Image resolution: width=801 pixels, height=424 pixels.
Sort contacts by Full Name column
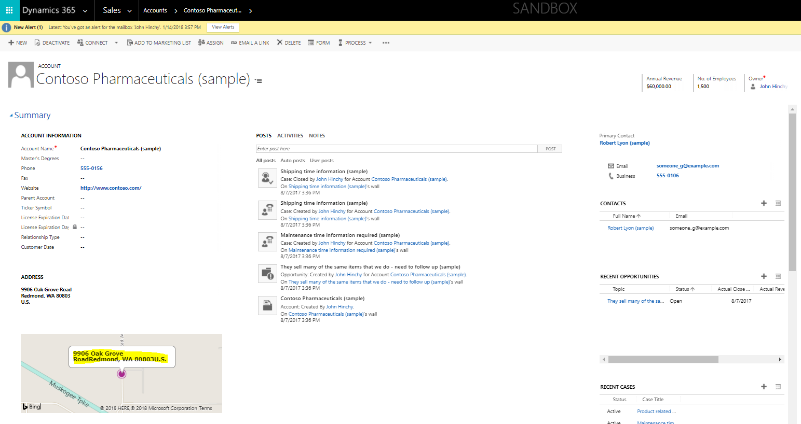pyautogui.click(x=626, y=216)
